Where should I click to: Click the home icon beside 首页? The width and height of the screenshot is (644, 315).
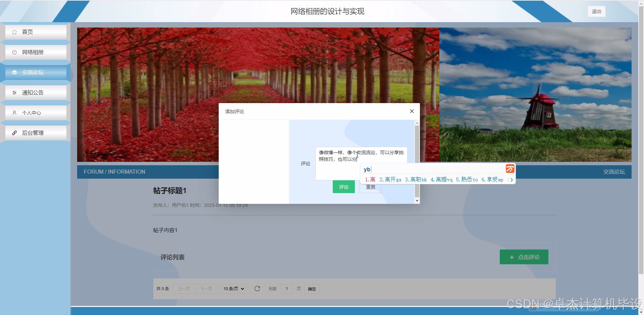tap(14, 32)
